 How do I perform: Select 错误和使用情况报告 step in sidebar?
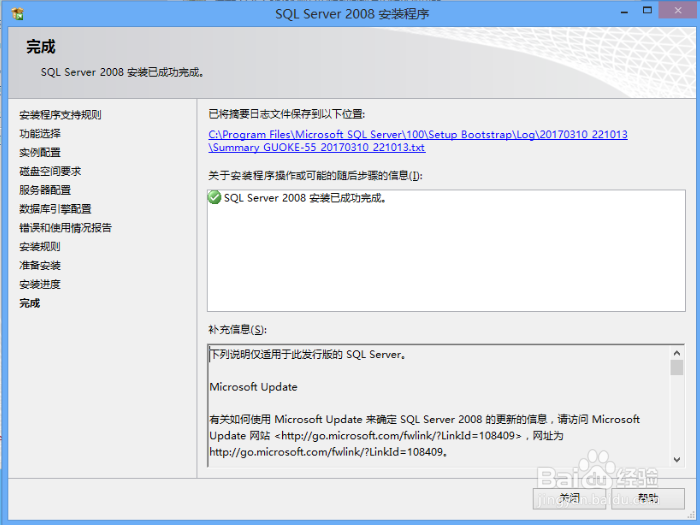66,228
